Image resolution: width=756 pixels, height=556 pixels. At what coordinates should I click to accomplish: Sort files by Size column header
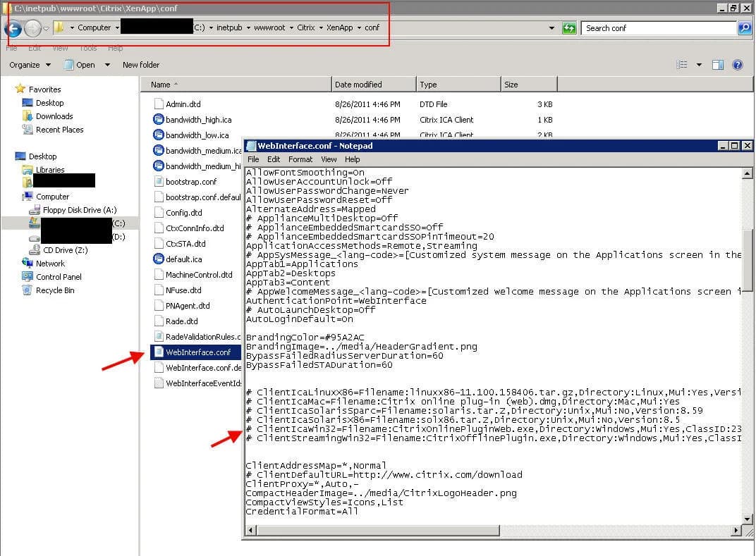pyautogui.click(x=529, y=85)
